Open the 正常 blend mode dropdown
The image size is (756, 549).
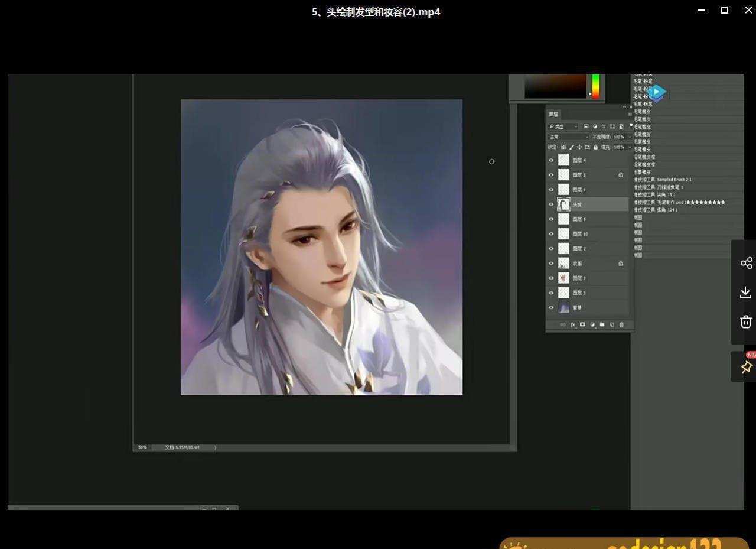568,137
